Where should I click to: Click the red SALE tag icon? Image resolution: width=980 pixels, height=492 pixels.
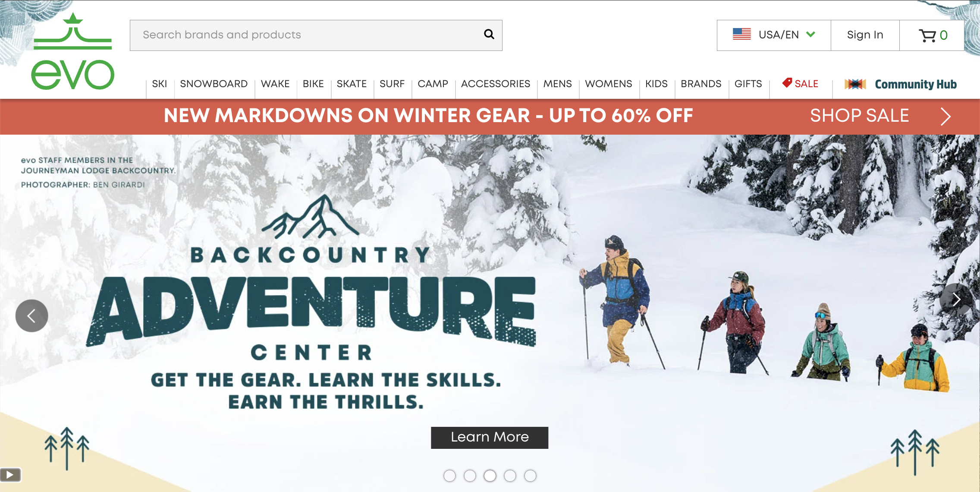pos(787,82)
